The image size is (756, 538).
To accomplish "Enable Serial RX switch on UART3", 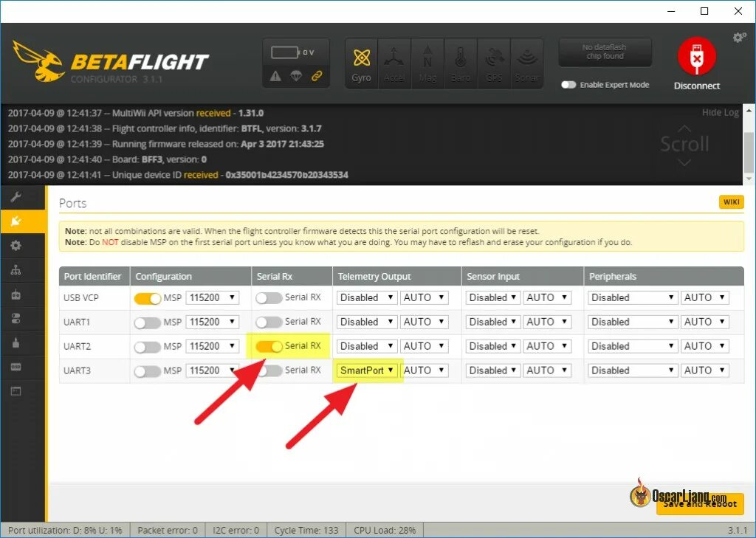I will point(269,370).
